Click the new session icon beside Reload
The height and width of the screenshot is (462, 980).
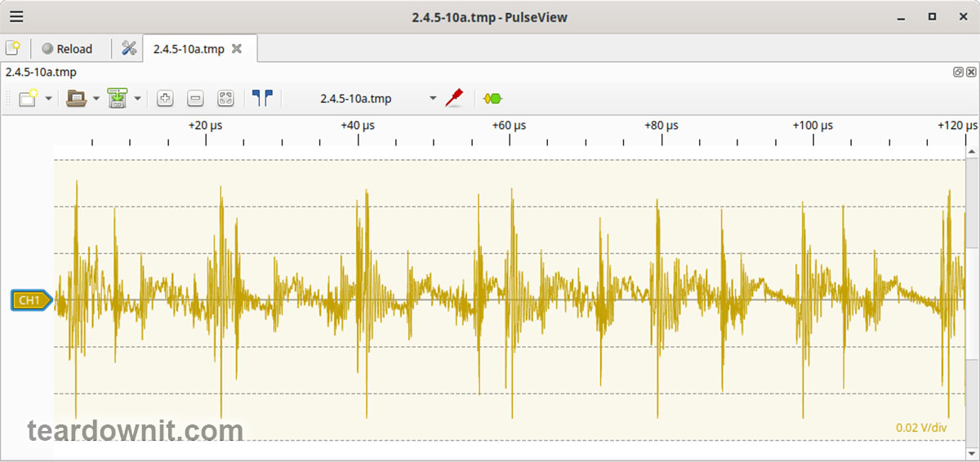pyautogui.click(x=13, y=48)
